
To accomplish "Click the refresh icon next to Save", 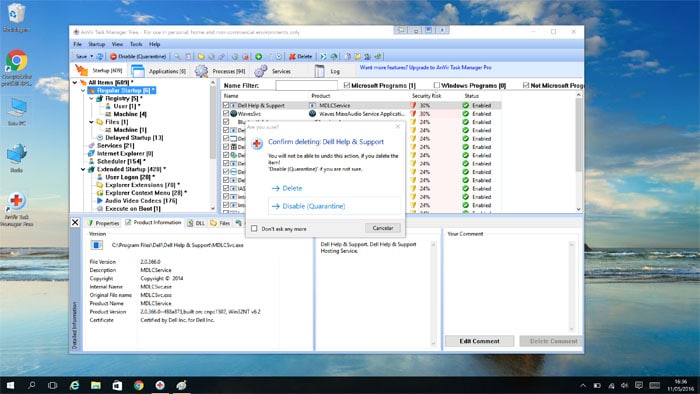I will point(100,57).
